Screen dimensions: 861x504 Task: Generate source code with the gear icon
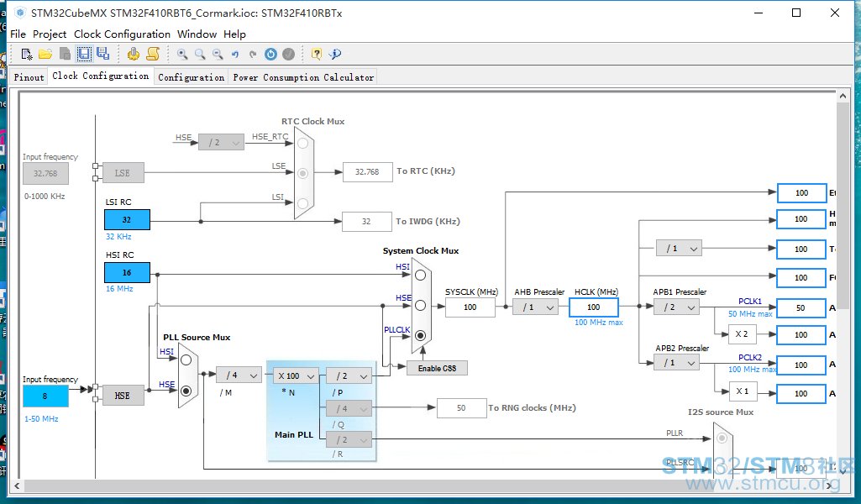pos(134,54)
